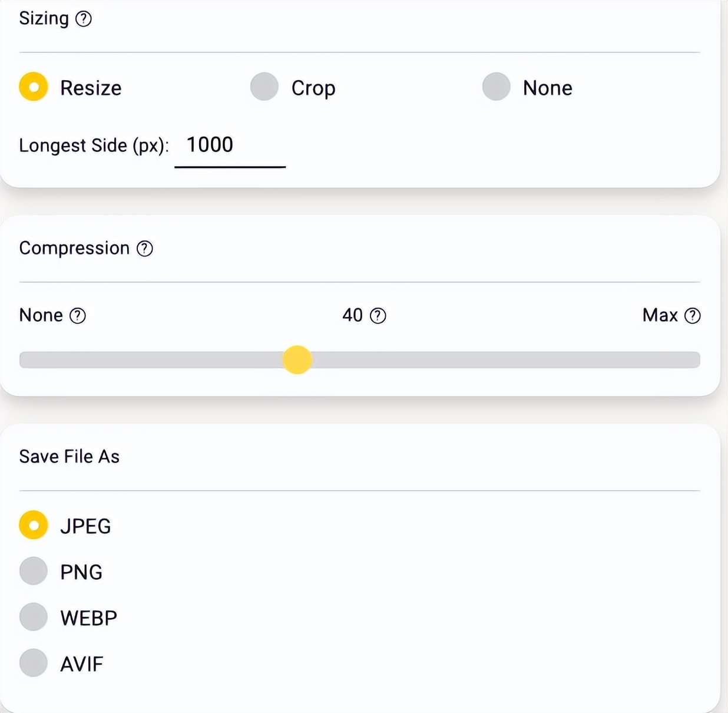
Task: Click the help icon next to None compression label
Action: (78, 316)
